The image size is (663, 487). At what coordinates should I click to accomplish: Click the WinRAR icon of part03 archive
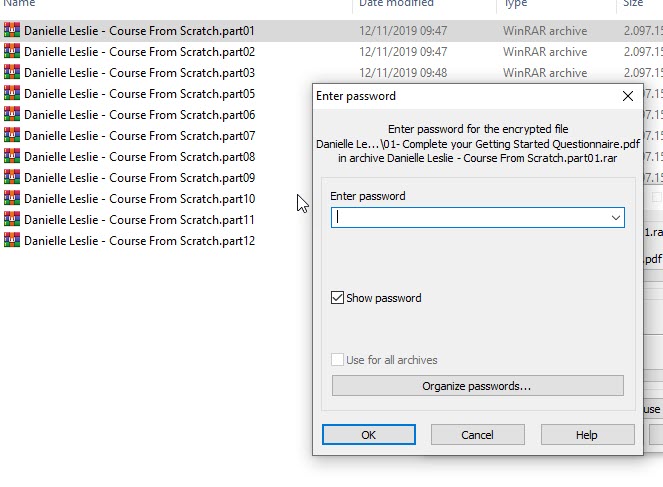coord(12,72)
